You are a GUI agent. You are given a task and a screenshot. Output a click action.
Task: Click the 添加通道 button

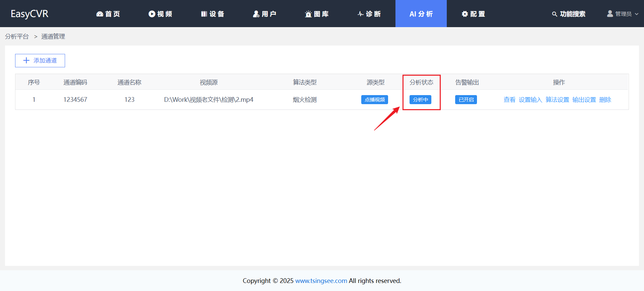[x=40, y=61]
